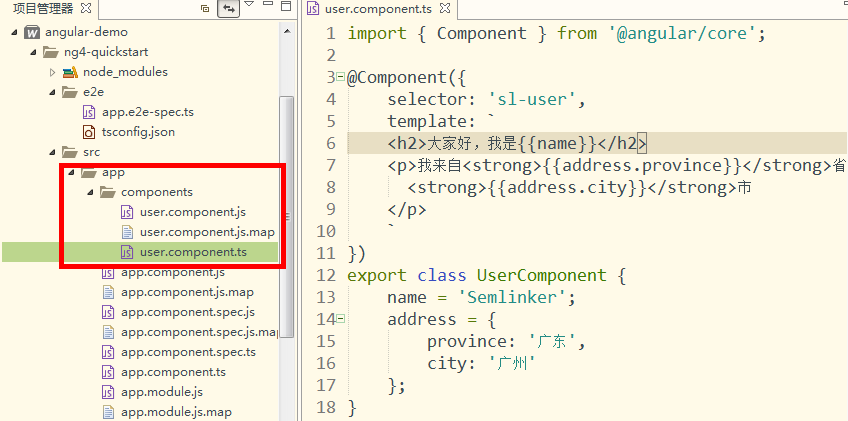This screenshot has width=848, height=421.
Task: Click the ng4-quickstart folder icon
Action: point(51,52)
